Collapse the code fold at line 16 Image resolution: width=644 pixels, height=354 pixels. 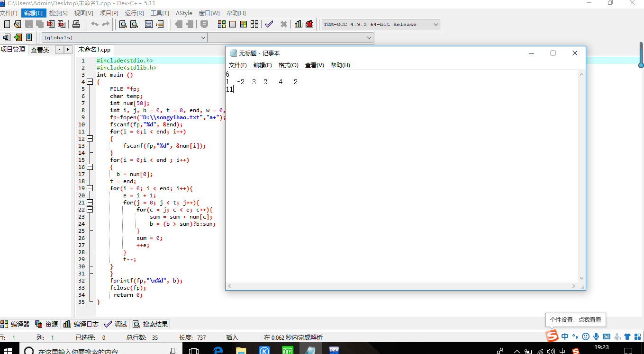point(90,167)
